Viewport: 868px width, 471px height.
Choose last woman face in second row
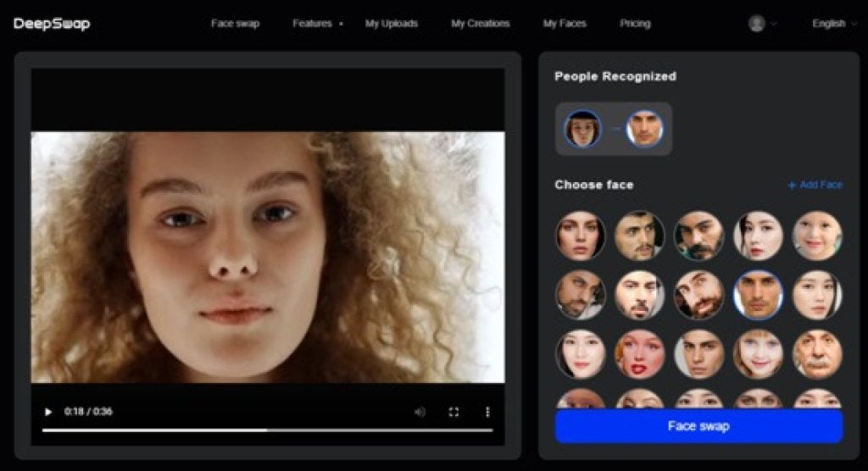(817, 295)
